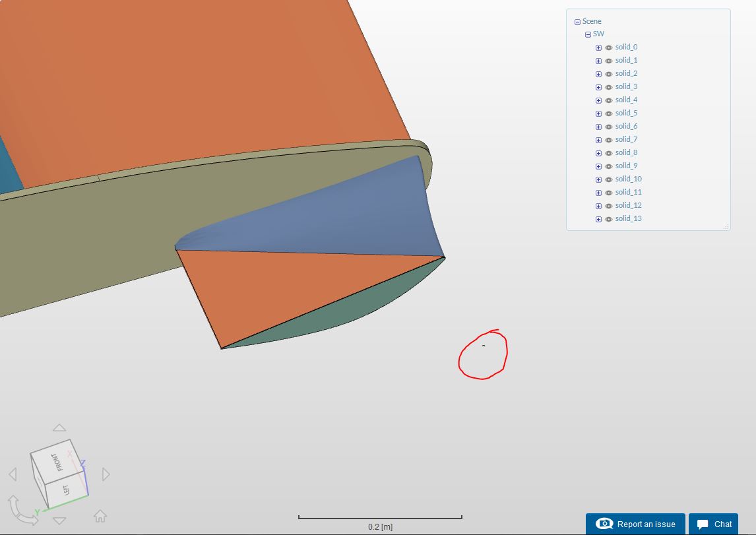Select solid_9 label in scene tree
This screenshot has height=535, width=756.
[x=626, y=166]
